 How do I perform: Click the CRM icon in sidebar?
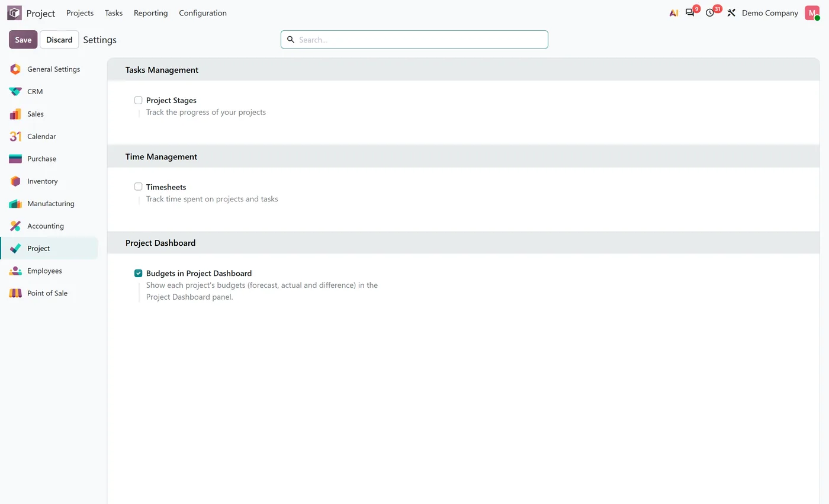[x=15, y=92]
